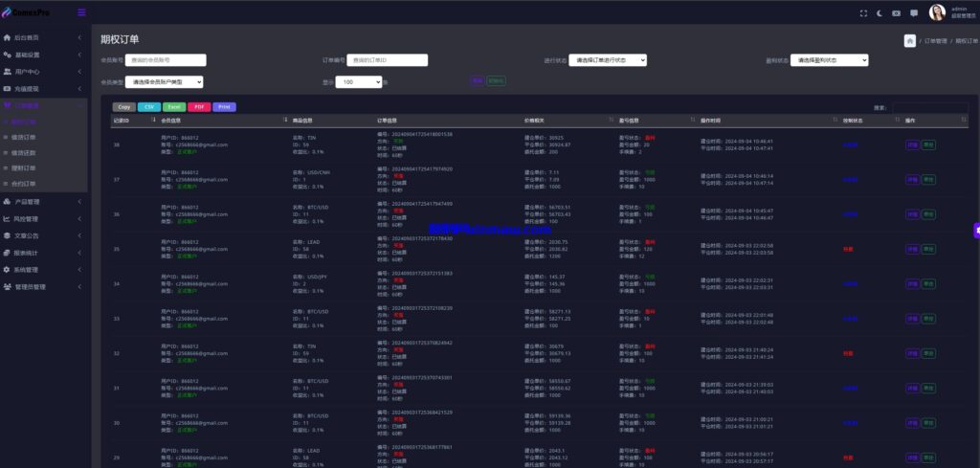Expand the 用户中心 chevron arrow
The image size is (980, 468).
79,72
